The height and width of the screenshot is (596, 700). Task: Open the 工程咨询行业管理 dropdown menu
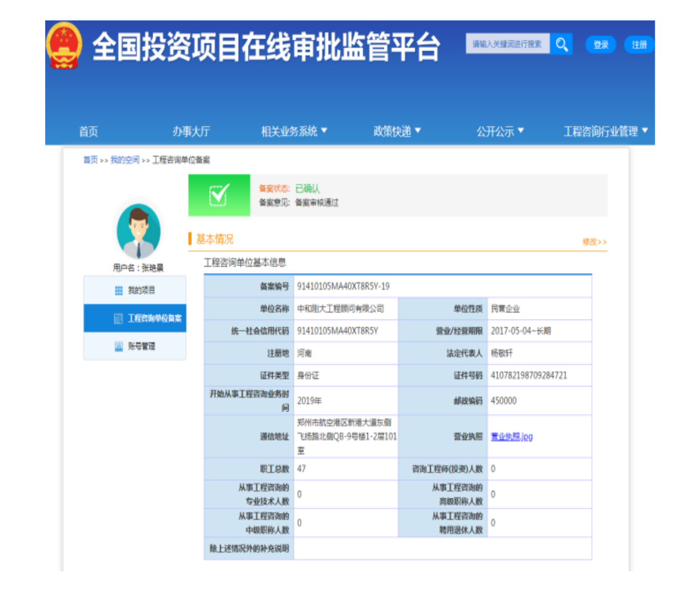605,131
